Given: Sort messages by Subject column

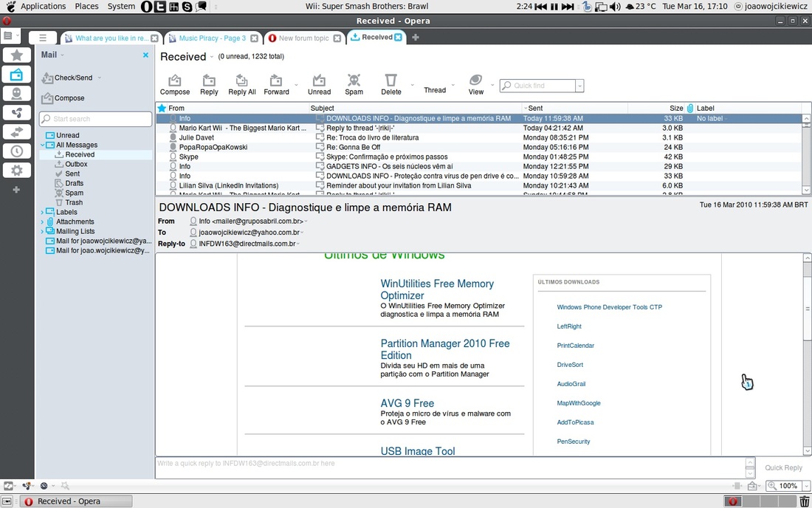Looking at the screenshot, I should pos(416,109).
